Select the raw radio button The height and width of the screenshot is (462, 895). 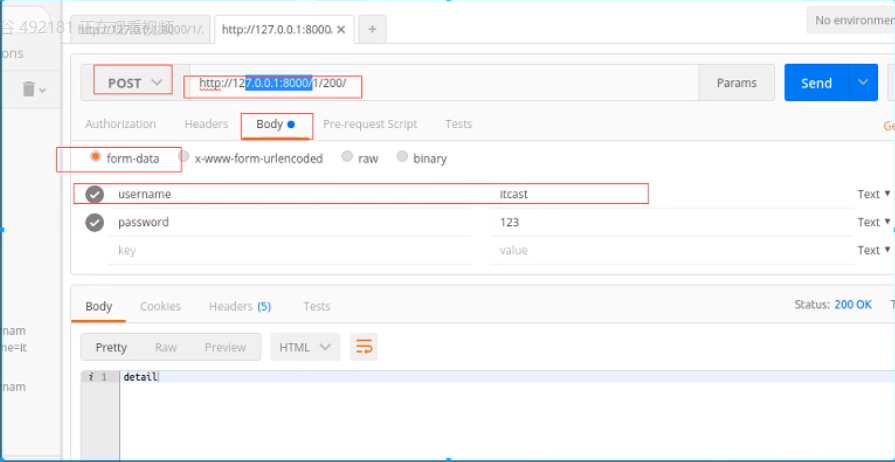tap(347, 156)
